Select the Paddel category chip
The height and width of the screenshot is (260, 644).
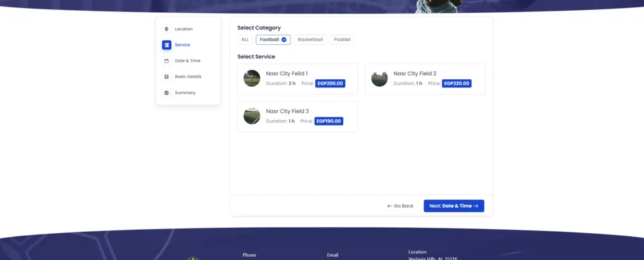pos(342,40)
